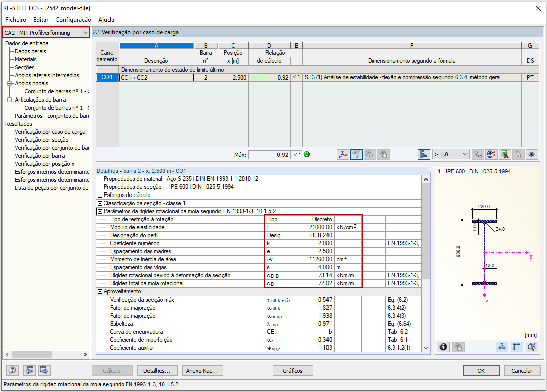The height and width of the screenshot is (392, 547).
Task: Click the Detalhes... button
Action: click(157, 371)
